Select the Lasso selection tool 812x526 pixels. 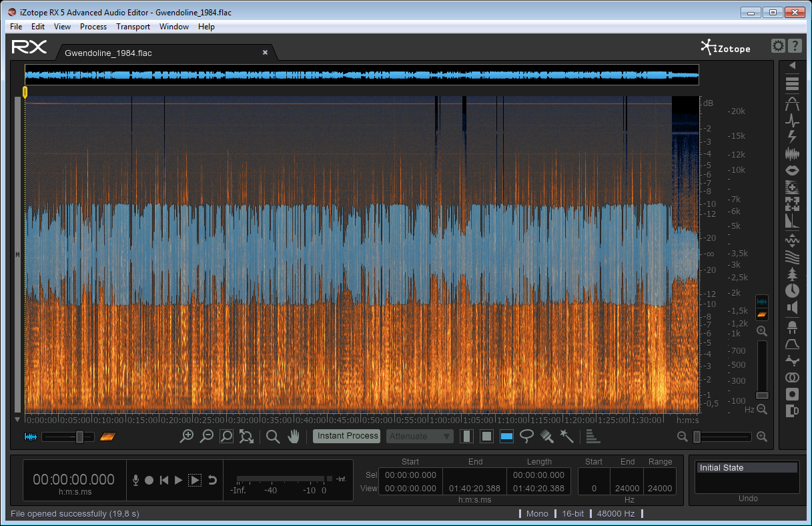pyautogui.click(x=526, y=437)
